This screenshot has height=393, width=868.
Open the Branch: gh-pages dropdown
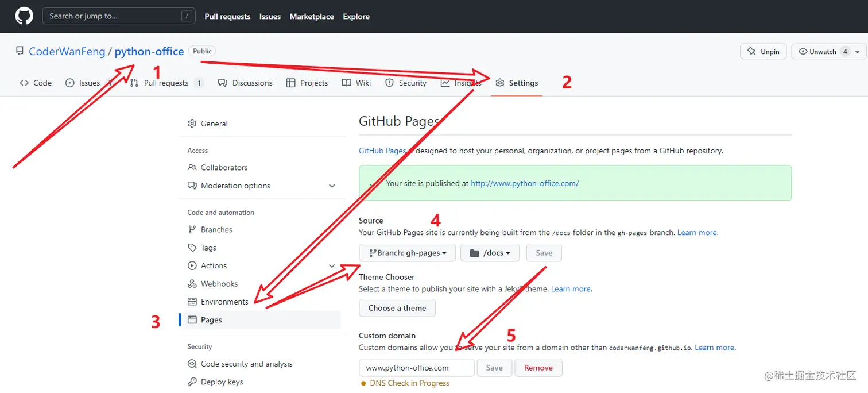coord(407,253)
